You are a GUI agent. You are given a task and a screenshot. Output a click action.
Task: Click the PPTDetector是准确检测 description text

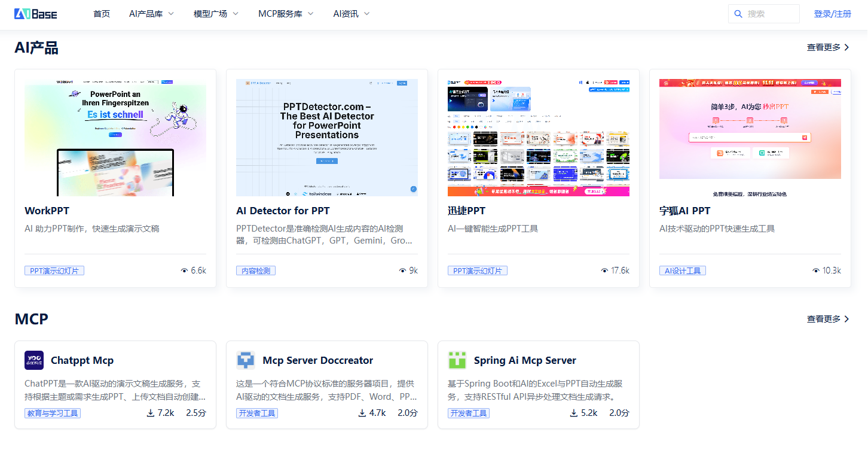click(x=325, y=235)
